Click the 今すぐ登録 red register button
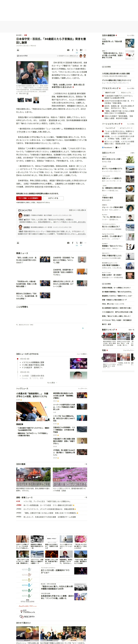138x644 pixels. (29, 198)
